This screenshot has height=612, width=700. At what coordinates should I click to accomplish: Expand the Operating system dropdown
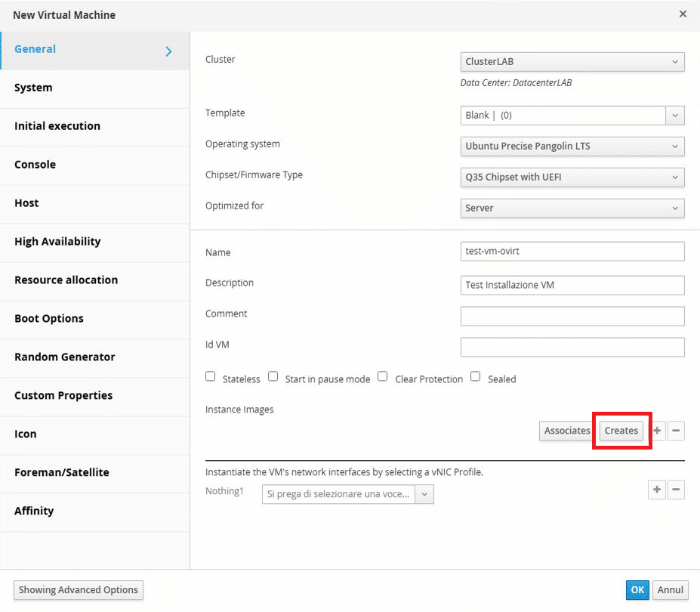coord(572,146)
